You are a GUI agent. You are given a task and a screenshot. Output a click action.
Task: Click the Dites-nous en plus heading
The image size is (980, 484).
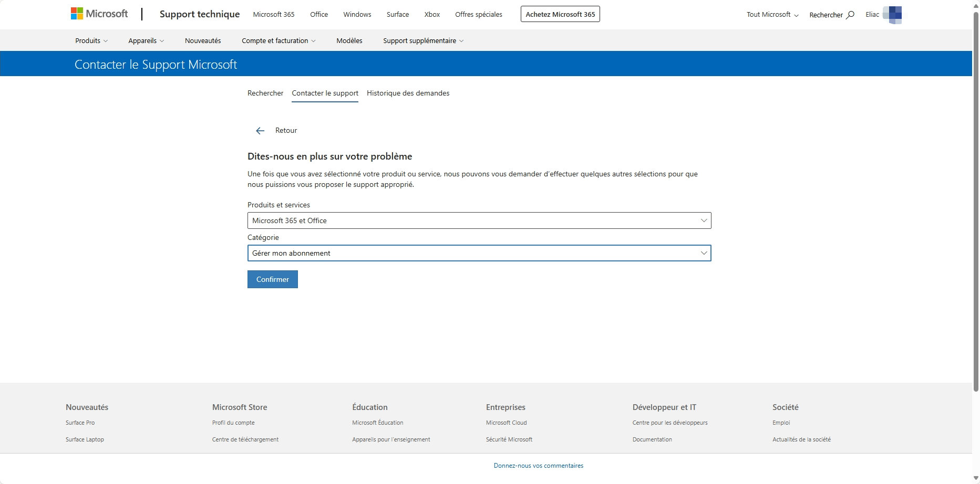(x=330, y=156)
